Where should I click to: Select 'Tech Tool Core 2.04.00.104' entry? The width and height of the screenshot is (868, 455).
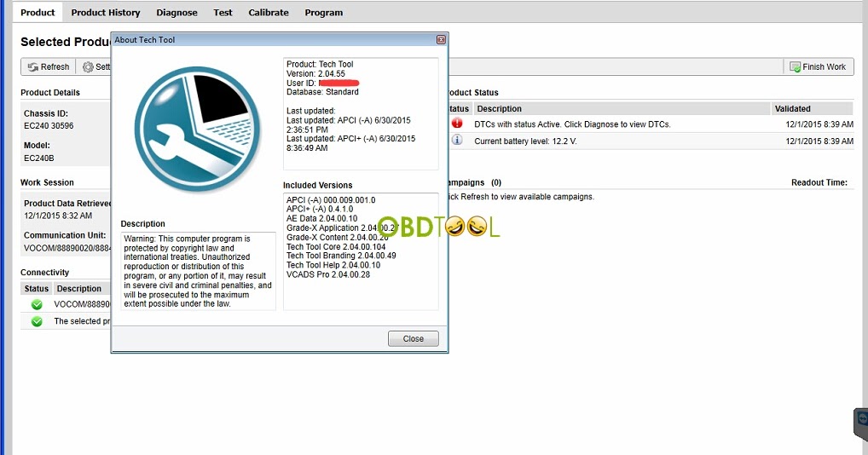click(336, 246)
